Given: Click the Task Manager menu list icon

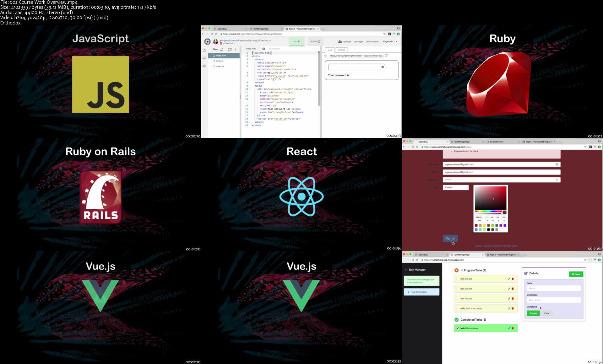Looking at the screenshot, I should 406,270.
